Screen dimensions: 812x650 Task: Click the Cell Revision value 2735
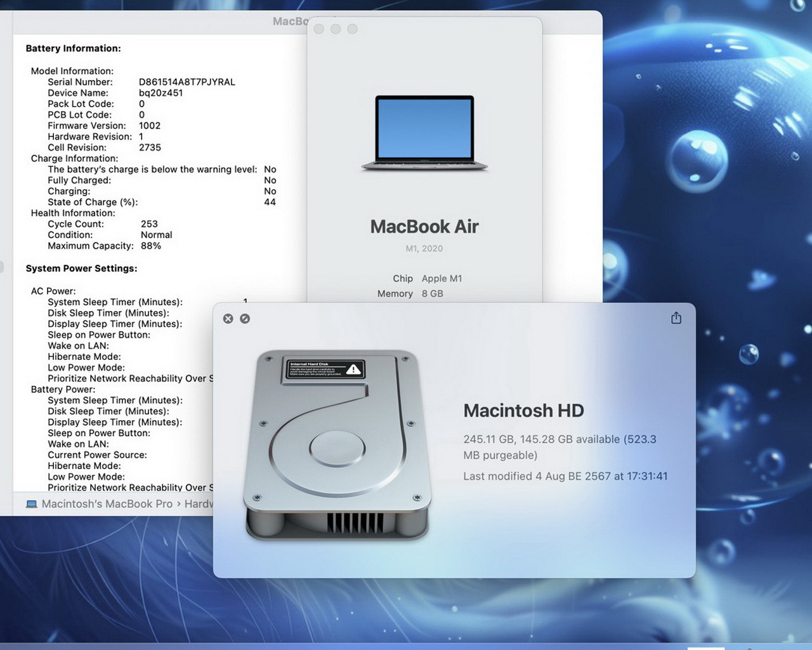[150, 147]
